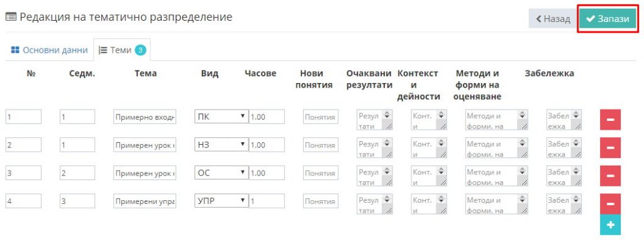Open the ПК type dropdown in row 1
The image size is (644, 243).
pos(221,116)
